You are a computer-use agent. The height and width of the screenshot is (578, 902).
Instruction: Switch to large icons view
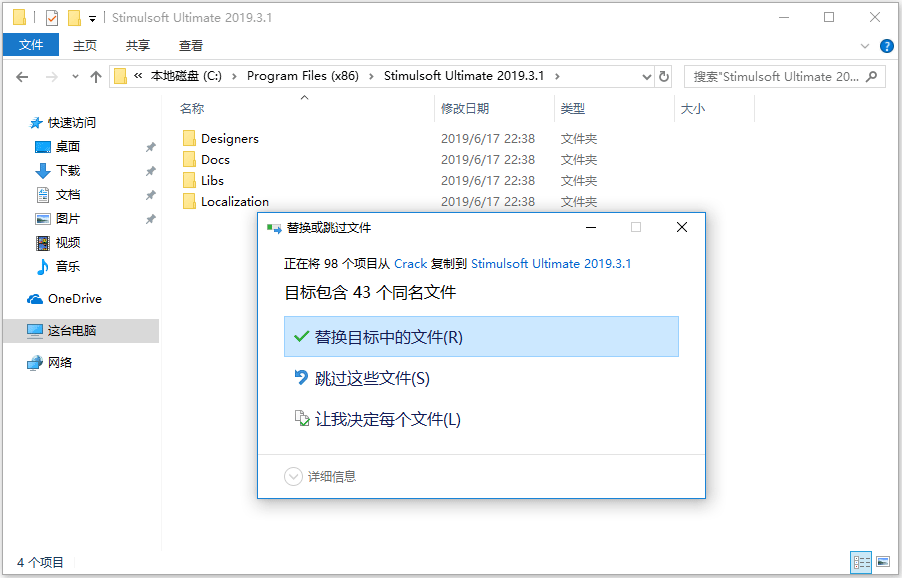883,562
